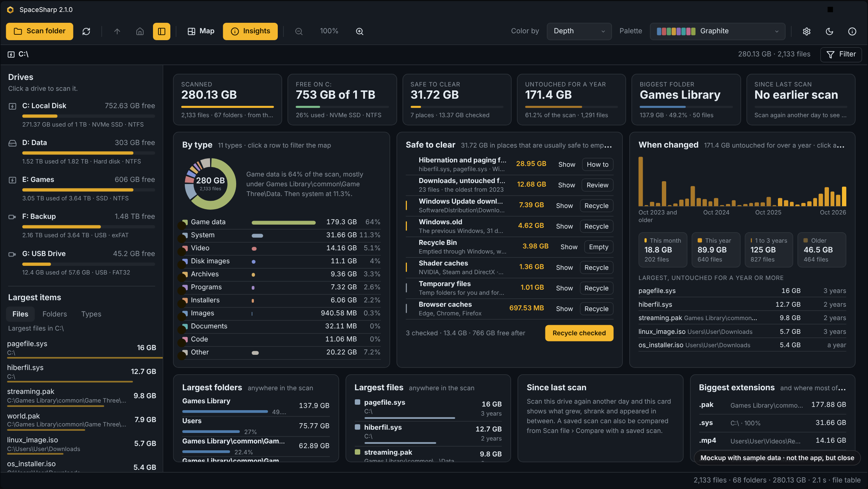Toggle the sidebar panel icon
868x489 pixels.
(x=162, y=31)
